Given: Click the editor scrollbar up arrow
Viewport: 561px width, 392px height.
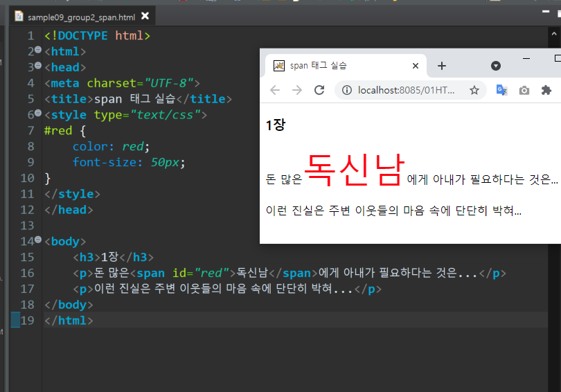Looking at the screenshot, I should [554, 34].
